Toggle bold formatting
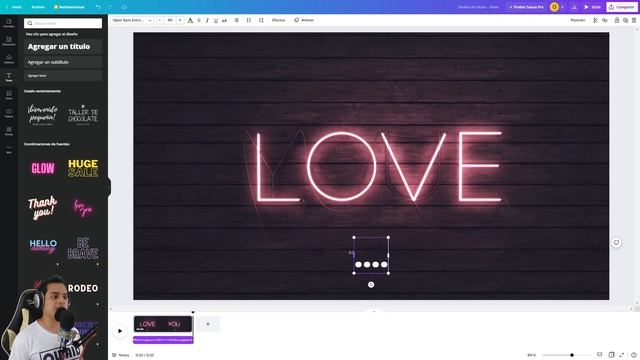The height and width of the screenshot is (360, 640). [x=199, y=20]
